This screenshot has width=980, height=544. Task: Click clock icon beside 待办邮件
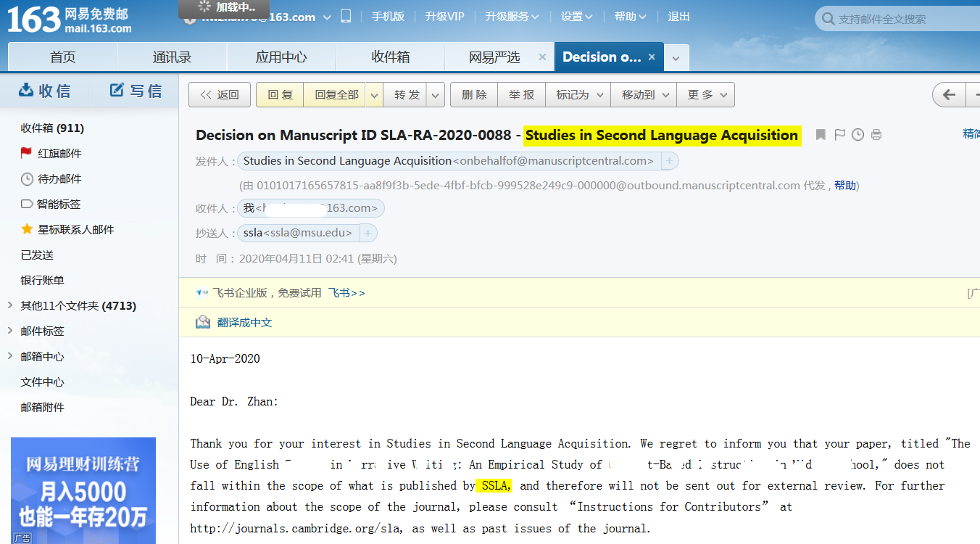tap(27, 178)
